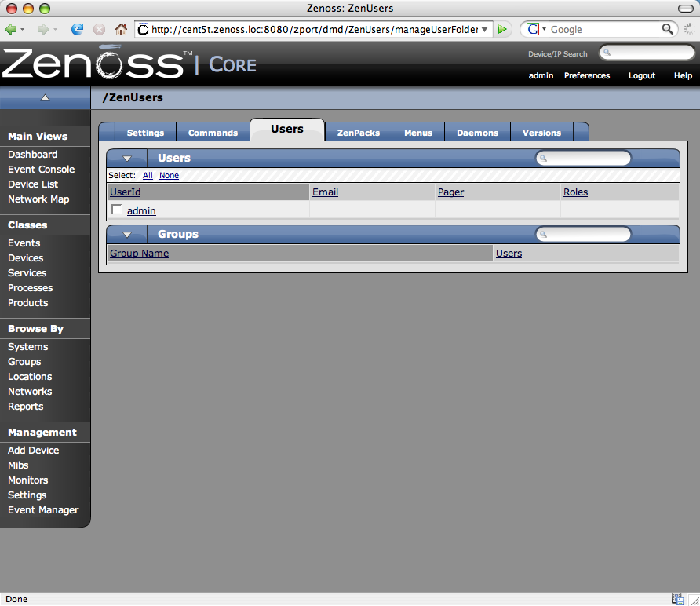Image resolution: width=700 pixels, height=606 pixels.
Task: Click the Groups table filter field
Action: click(x=584, y=234)
